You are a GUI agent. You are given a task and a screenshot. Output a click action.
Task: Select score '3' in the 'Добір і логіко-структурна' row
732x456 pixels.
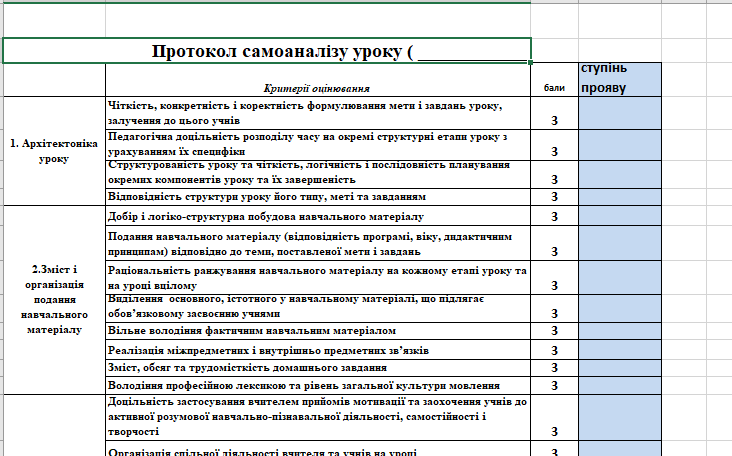[x=554, y=216]
